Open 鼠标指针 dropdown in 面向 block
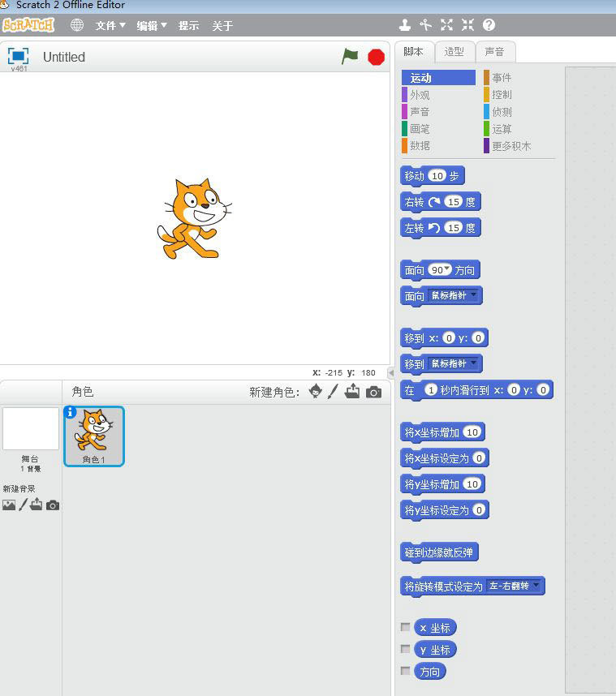This screenshot has height=696, width=616. pyautogui.click(x=454, y=295)
